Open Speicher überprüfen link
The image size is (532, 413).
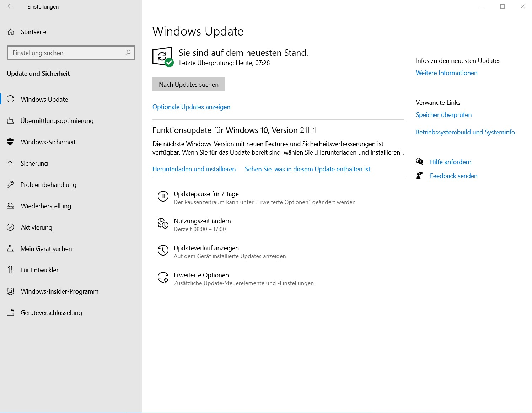[x=444, y=115]
